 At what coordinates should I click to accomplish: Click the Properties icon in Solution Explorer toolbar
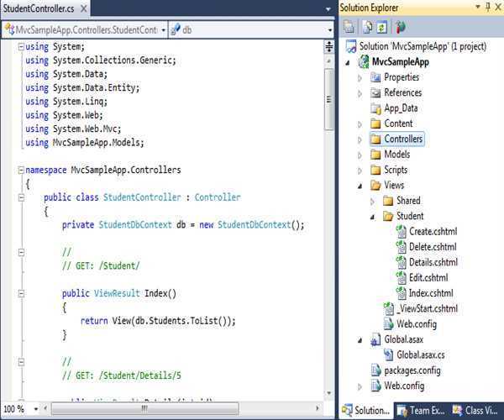pos(349,26)
